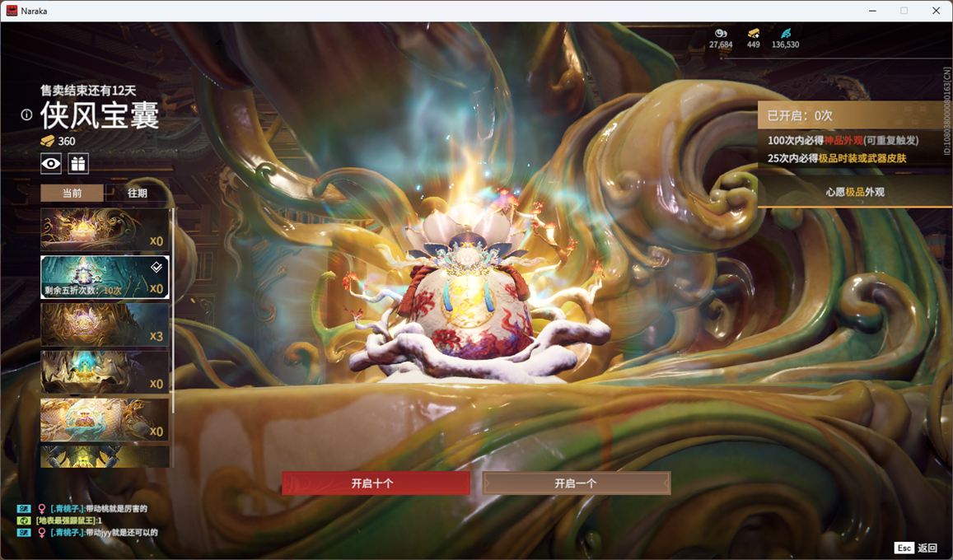
Task: Click the Esc 返回 back button
Action: pyautogui.click(x=916, y=548)
